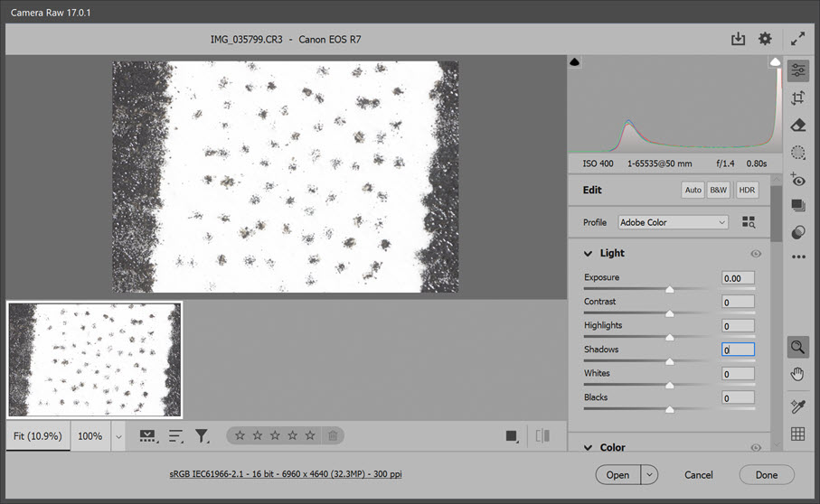Open workflow options link sRGB IEC61966-2.1
Screen dimensions: 820x504
tap(286, 473)
